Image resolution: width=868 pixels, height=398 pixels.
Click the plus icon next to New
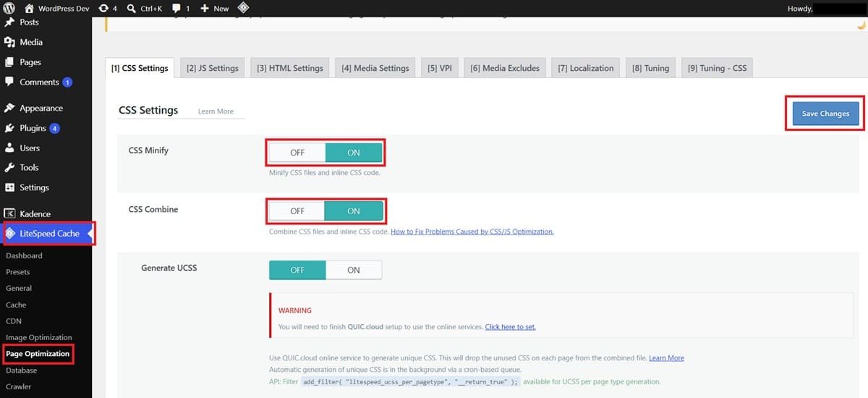tap(205, 8)
